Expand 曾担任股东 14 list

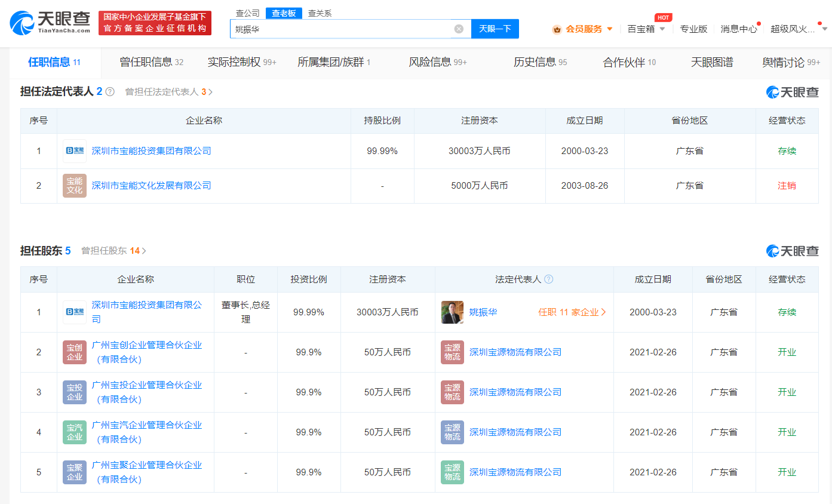[x=114, y=251]
